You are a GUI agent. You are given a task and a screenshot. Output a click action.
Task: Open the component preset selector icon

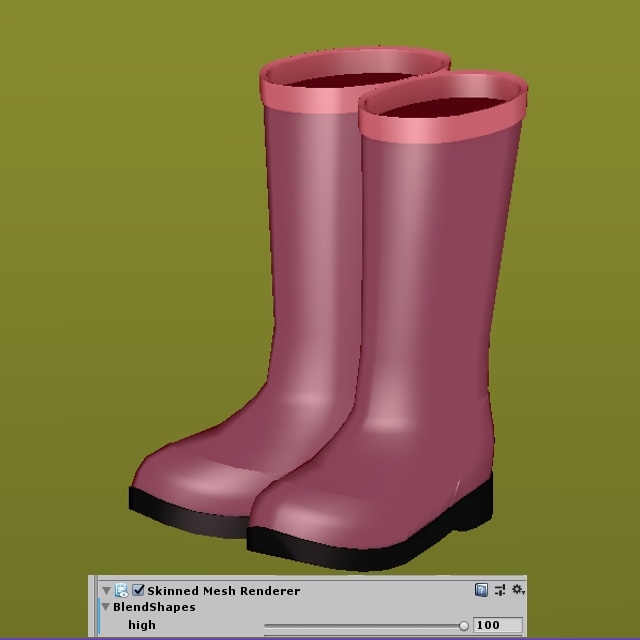coord(500,590)
